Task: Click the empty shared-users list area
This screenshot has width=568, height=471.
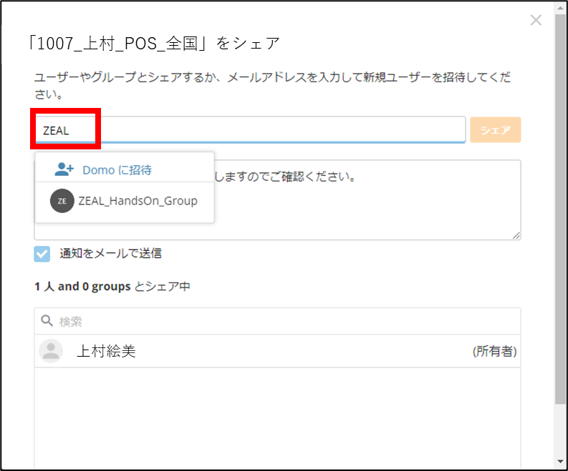Action: click(x=277, y=417)
